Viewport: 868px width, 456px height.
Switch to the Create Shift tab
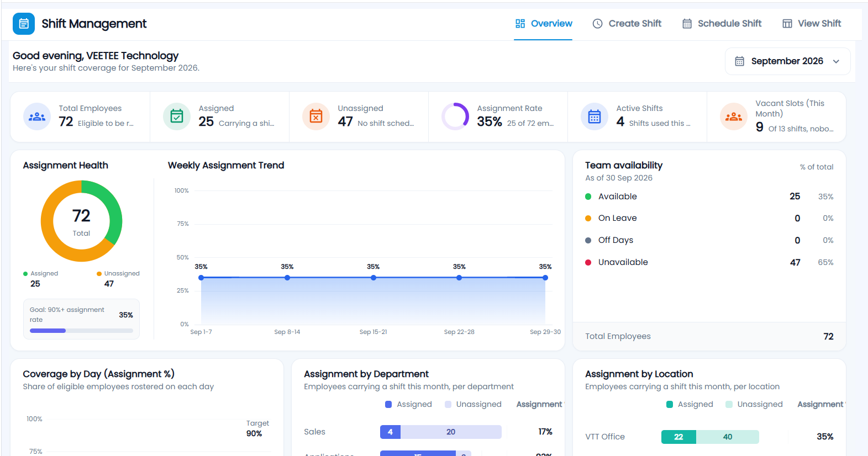tap(627, 24)
